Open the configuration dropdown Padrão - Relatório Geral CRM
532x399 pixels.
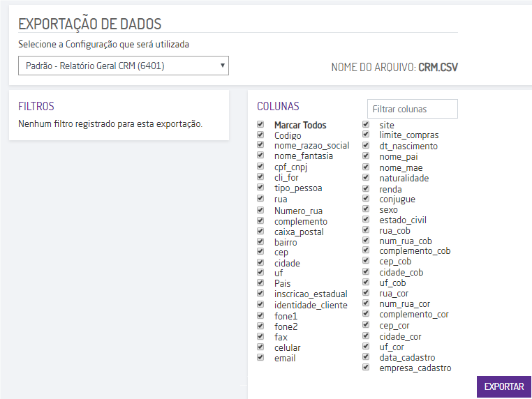124,66
